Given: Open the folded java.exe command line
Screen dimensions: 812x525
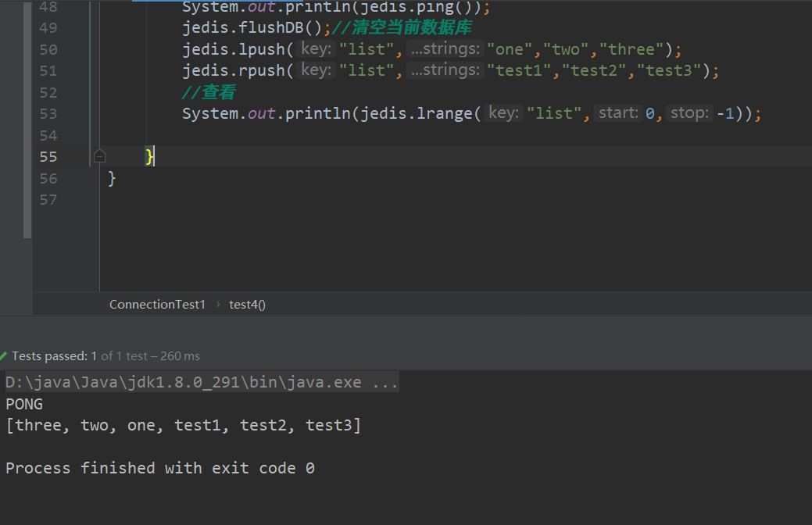Looking at the screenshot, I should click(x=385, y=383).
